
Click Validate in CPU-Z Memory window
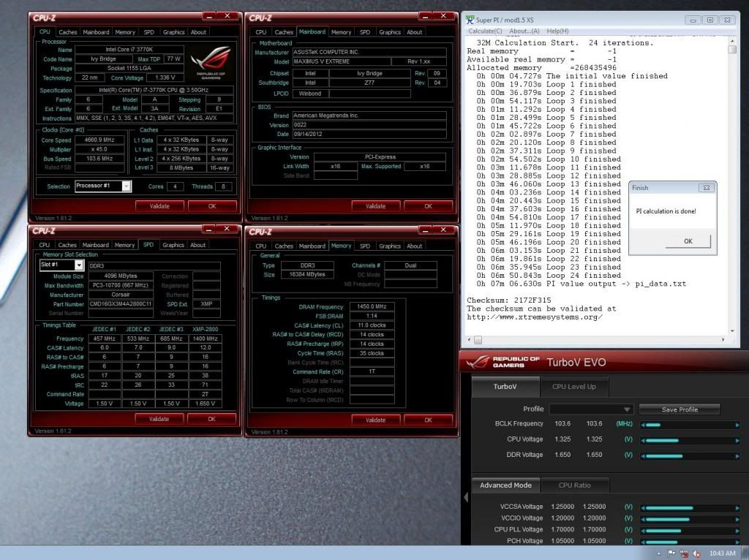[x=375, y=420]
